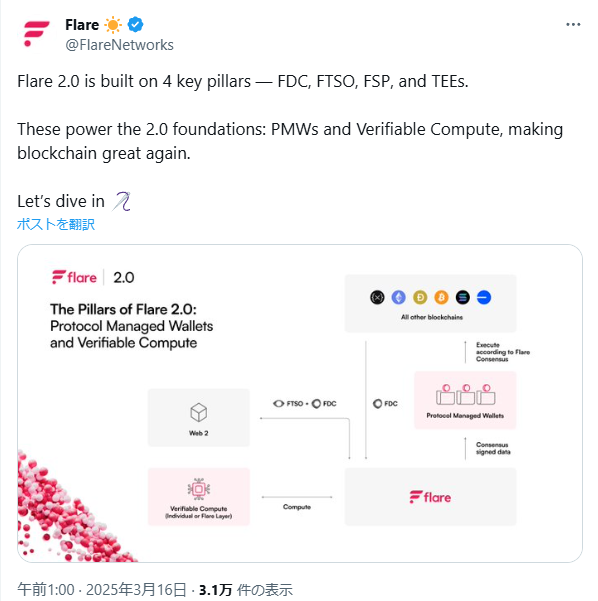Click the thread emoji after Let's dive in
The image size is (598, 601).
pos(122,201)
